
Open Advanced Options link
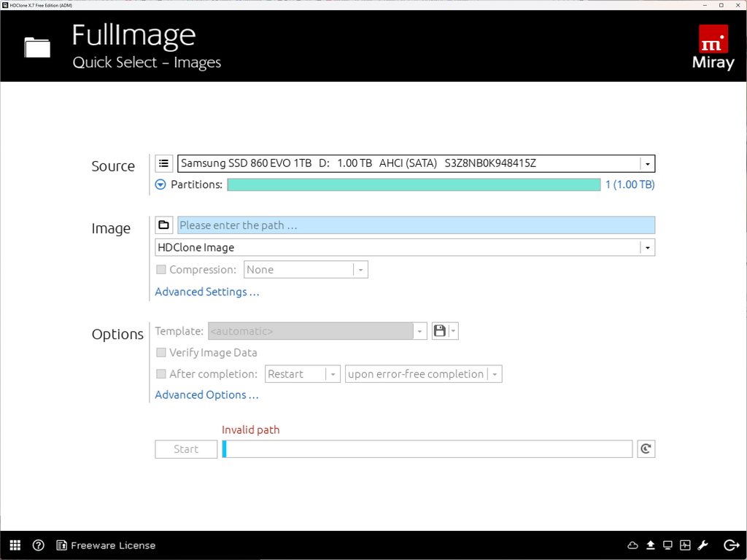(x=206, y=394)
